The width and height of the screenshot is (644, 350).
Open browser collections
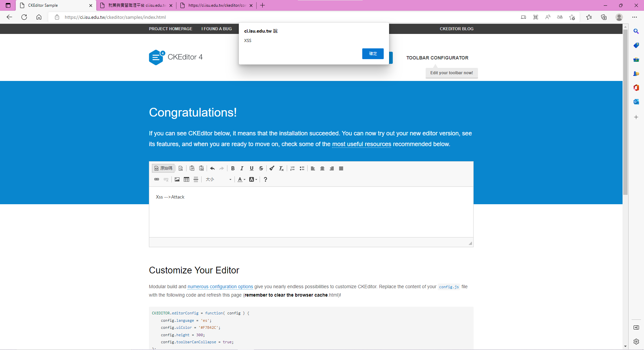click(604, 17)
